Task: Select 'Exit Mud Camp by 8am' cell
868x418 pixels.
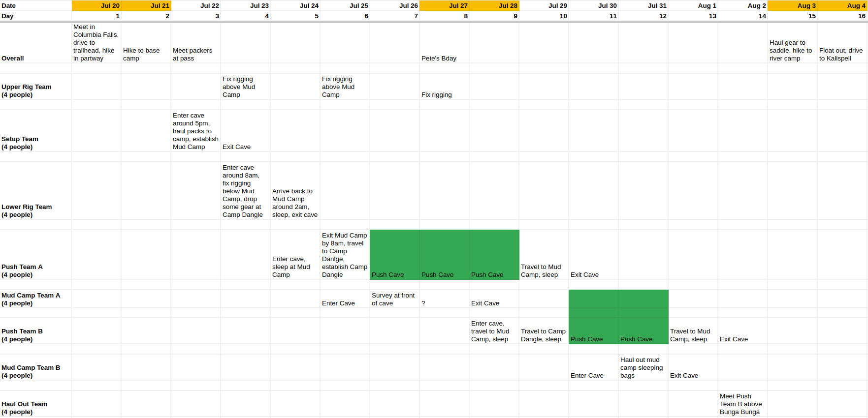Action: (345, 255)
